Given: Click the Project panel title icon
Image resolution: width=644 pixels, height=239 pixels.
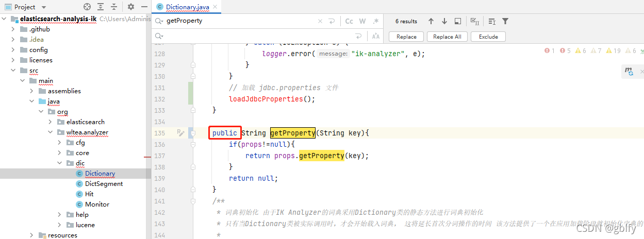Looking at the screenshot, I should tap(8, 7).
